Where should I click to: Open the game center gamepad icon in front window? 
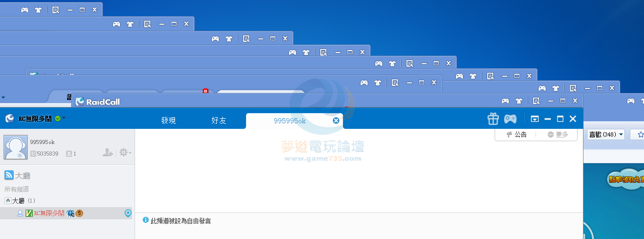click(x=510, y=119)
